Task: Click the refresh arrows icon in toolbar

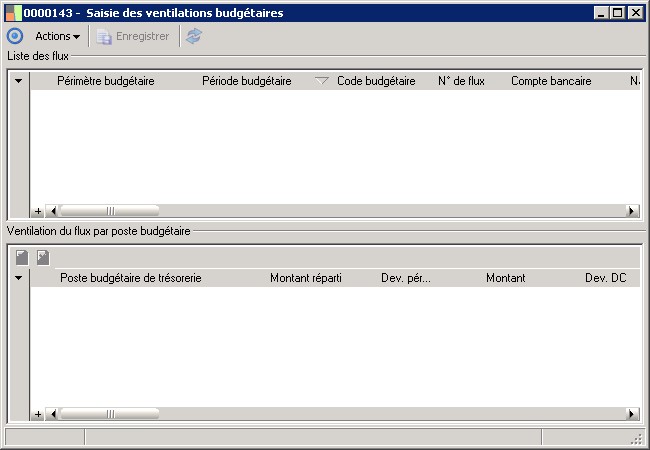Action: 194,36
